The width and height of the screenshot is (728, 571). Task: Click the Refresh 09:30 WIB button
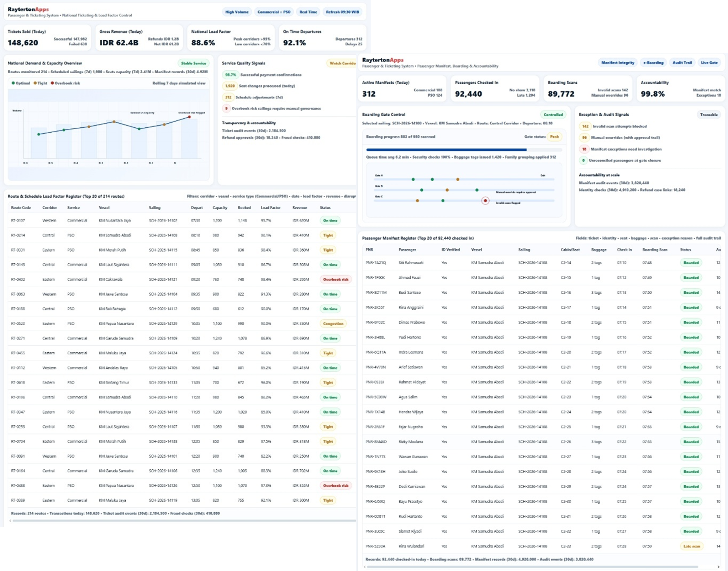tap(342, 12)
